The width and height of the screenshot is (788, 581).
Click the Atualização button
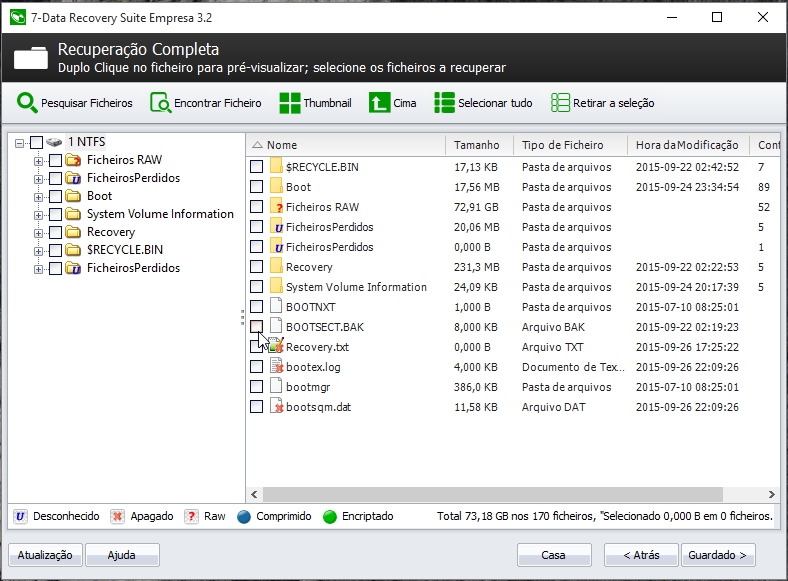(x=45, y=555)
